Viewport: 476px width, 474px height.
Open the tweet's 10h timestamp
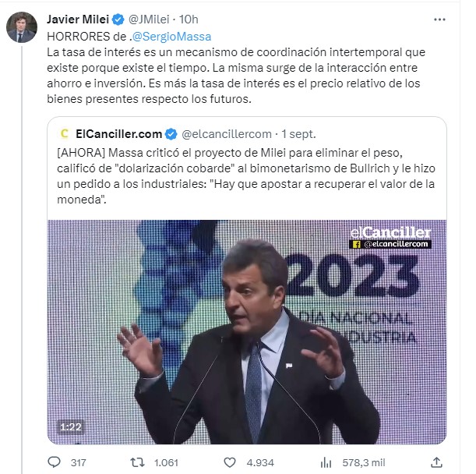click(x=189, y=19)
